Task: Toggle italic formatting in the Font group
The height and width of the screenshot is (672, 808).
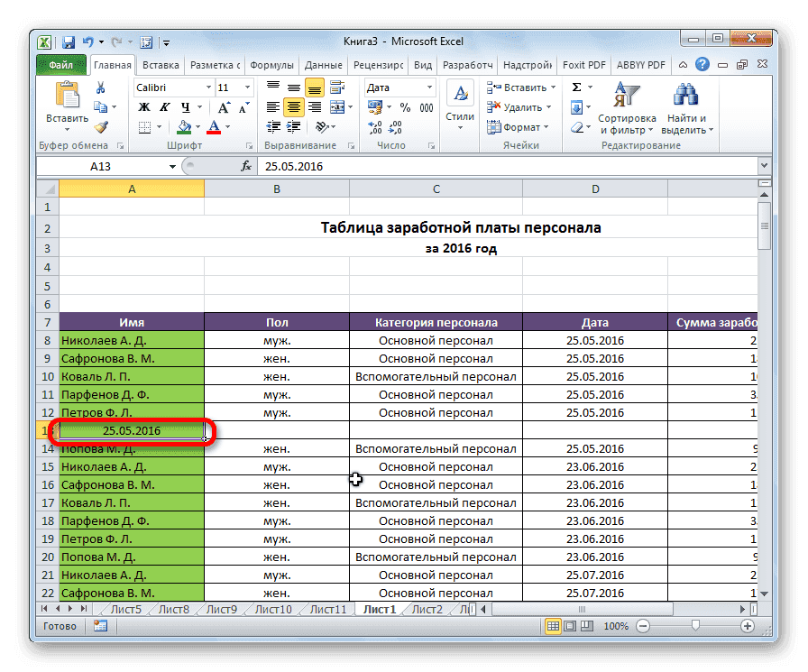Action: (x=165, y=106)
